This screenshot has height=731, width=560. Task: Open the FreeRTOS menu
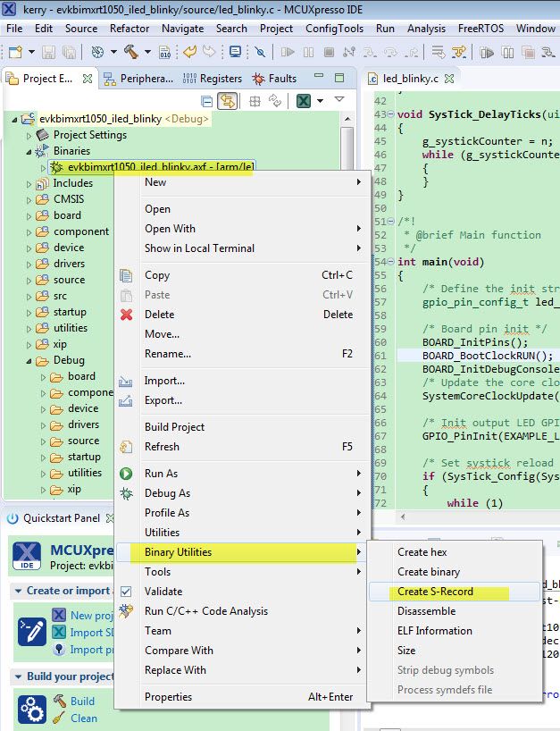pos(481,29)
